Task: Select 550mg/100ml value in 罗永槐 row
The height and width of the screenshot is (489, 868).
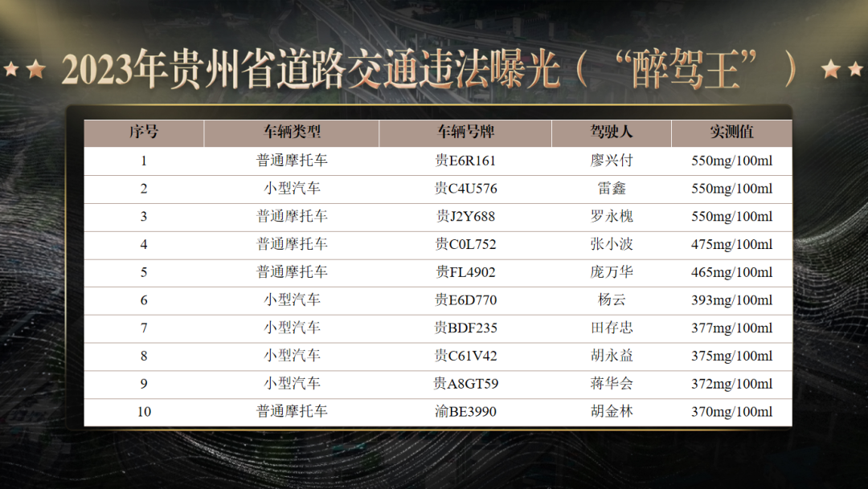Action: (732, 216)
